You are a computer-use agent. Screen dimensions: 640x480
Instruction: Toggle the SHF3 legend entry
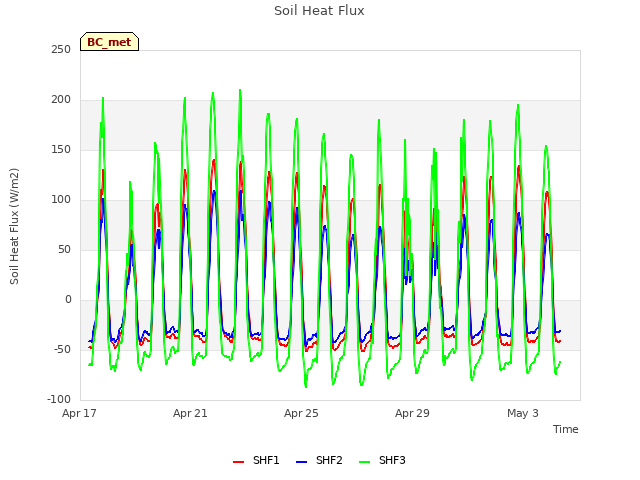(x=382, y=460)
